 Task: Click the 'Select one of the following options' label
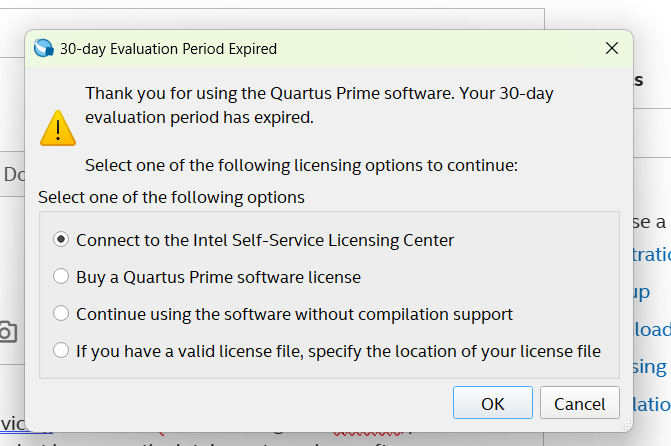tap(171, 198)
